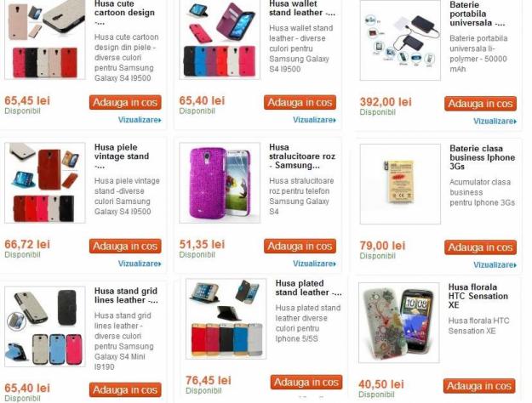View details of Baterie portabila universala via Vizualizare
This screenshot has height=403, width=532.
tap(495, 122)
